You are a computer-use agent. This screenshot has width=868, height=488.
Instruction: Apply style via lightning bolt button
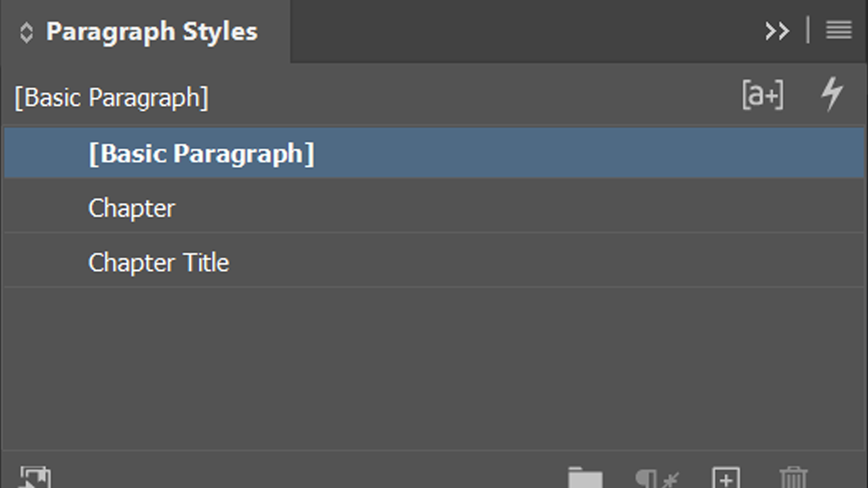click(x=833, y=94)
